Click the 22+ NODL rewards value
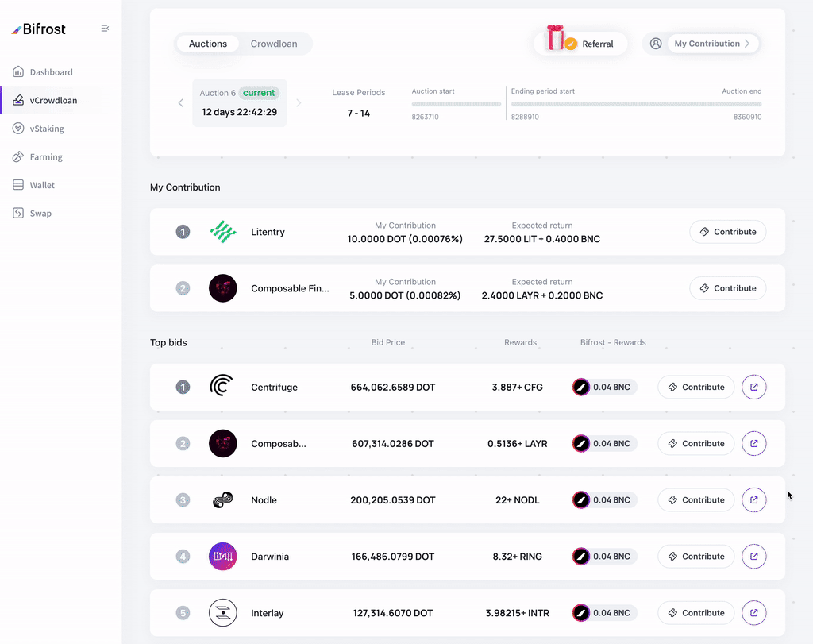 pos(517,499)
